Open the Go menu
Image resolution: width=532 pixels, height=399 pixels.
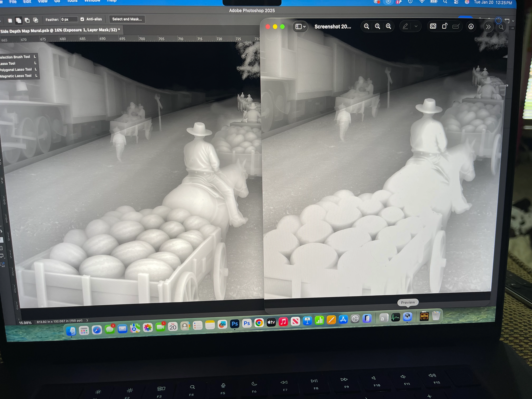57,1
